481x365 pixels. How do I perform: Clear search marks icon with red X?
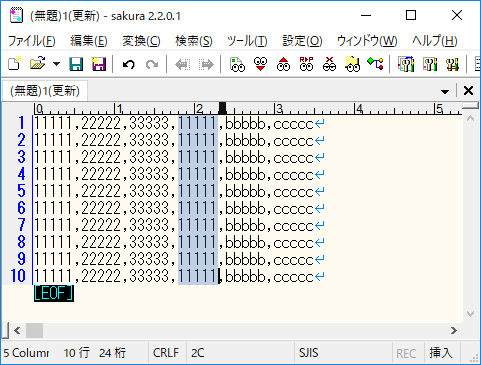[329, 64]
